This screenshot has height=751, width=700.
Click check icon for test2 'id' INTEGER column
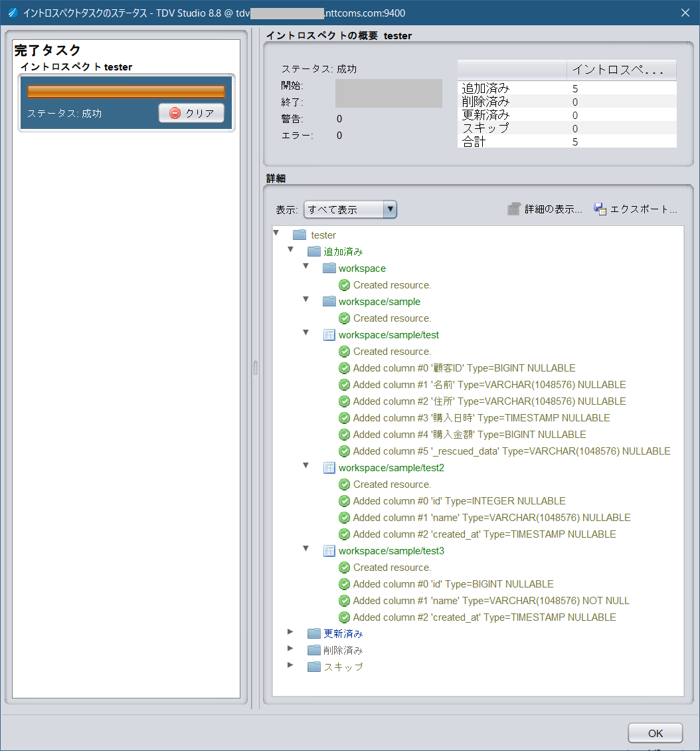(x=344, y=501)
